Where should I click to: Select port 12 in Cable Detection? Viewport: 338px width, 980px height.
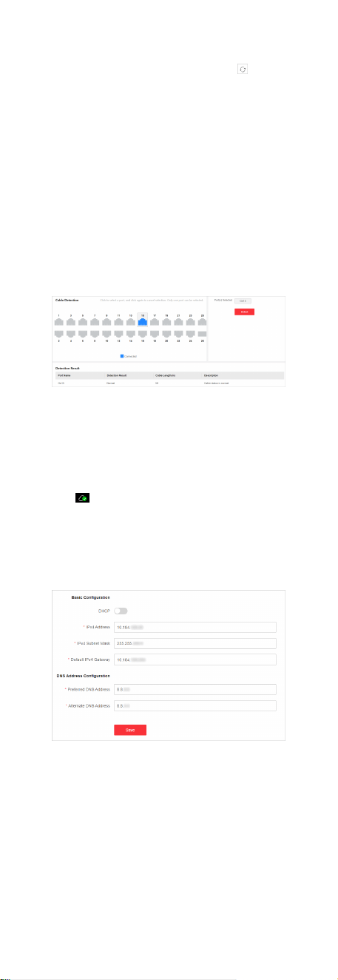click(x=118, y=334)
